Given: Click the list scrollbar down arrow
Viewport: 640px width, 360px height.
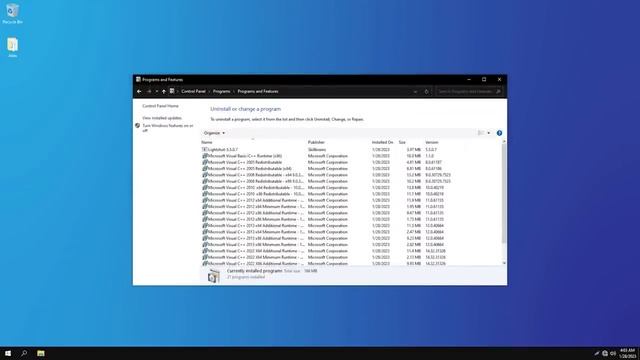Looking at the screenshot, I should point(504,263).
